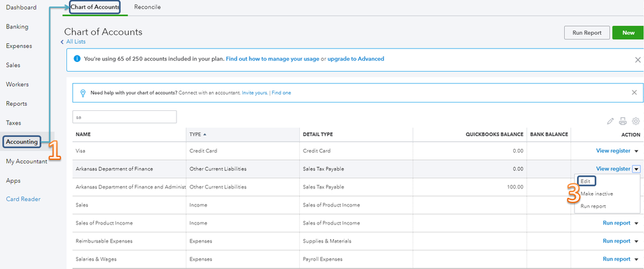The height and width of the screenshot is (269, 644).
Task: Open the Salaries & Wages action dropdown arrow
Action: click(636, 259)
